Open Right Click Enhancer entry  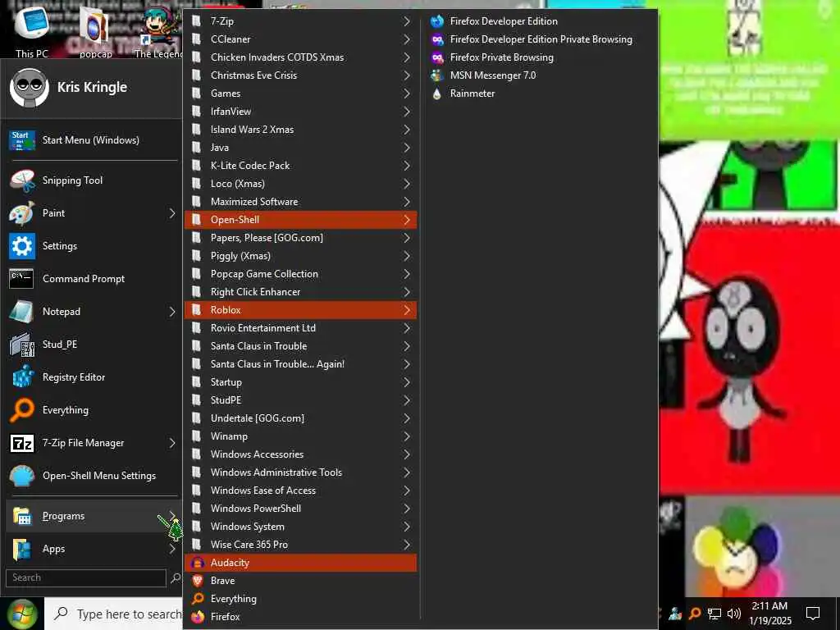coord(300,293)
